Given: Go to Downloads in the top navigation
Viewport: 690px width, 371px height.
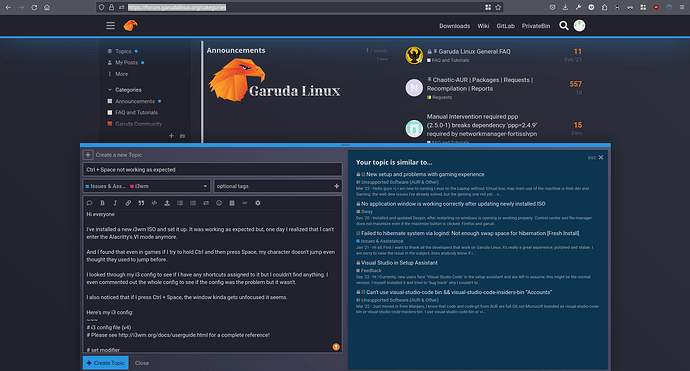Looking at the screenshot, I should 455,26.
